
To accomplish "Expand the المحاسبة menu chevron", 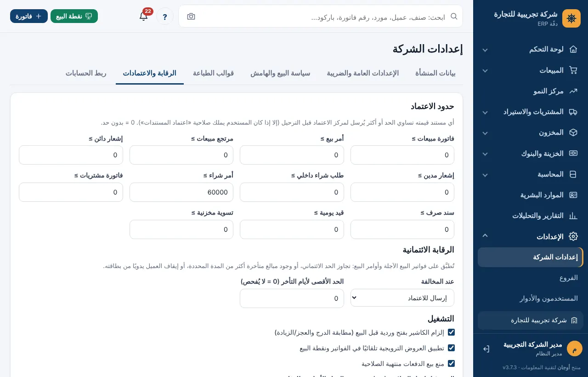I will coord(485,175).
